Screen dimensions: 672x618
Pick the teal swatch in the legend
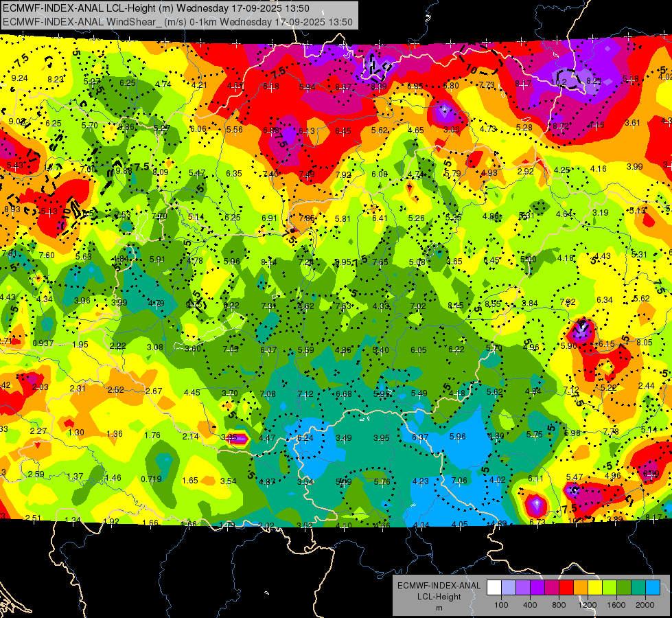pos(638,588)
